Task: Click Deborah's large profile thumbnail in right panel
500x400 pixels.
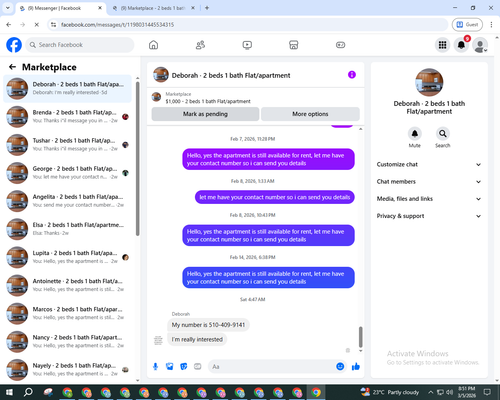Action: coord(429,82)
